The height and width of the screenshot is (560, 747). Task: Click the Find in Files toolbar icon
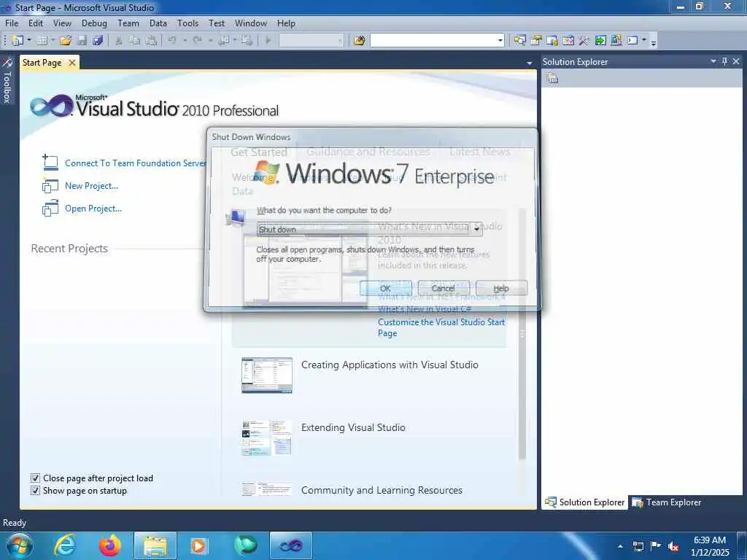(x=360, y=41)
